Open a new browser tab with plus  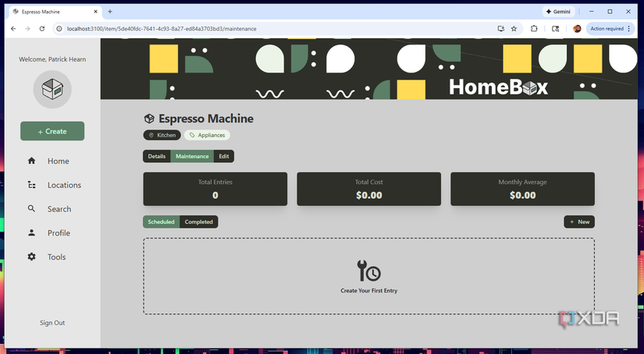pos(110,12)
